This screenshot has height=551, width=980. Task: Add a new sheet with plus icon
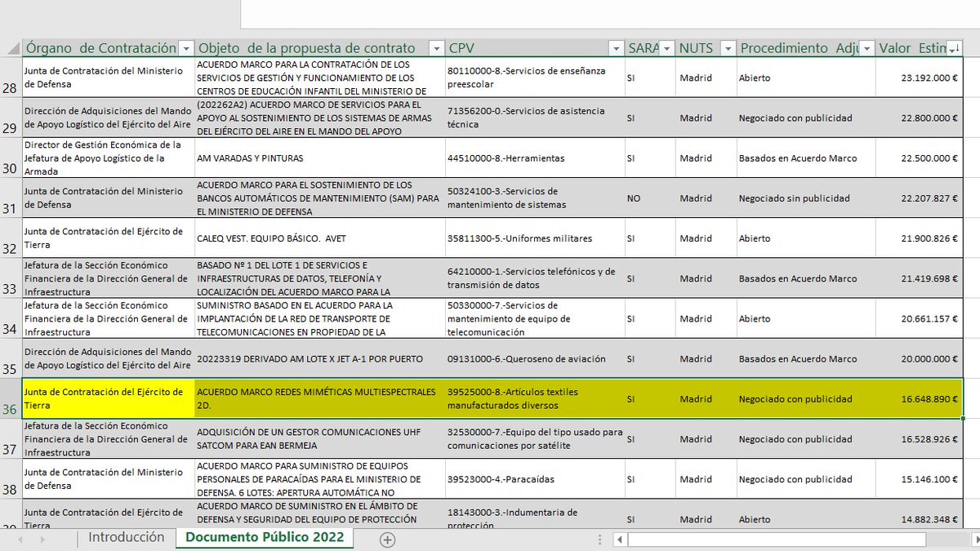[x=387, y=540]
